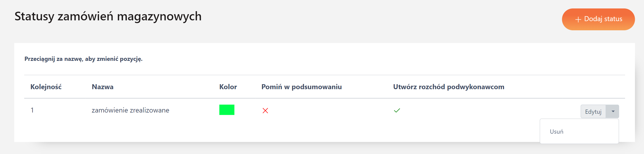This screenshot has height=154, width=644.
Task: Toggle the caret arrow beside Edytuj
Action: click(613, 112)
